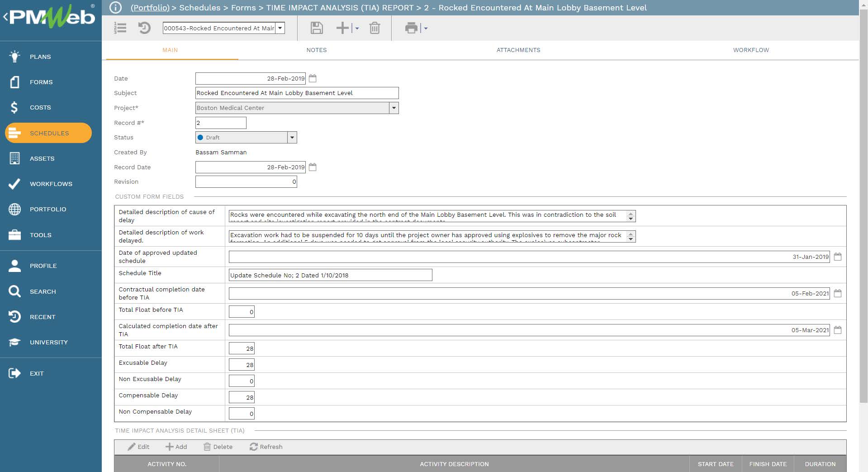868x472 pixels.
Task: Open the history icon in toolbar
Action: 144,28
